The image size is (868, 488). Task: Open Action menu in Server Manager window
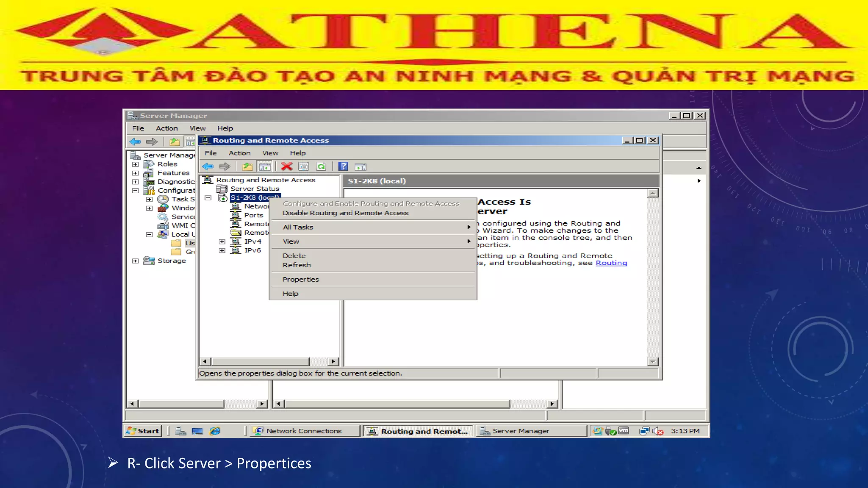[x=167, y=128]
